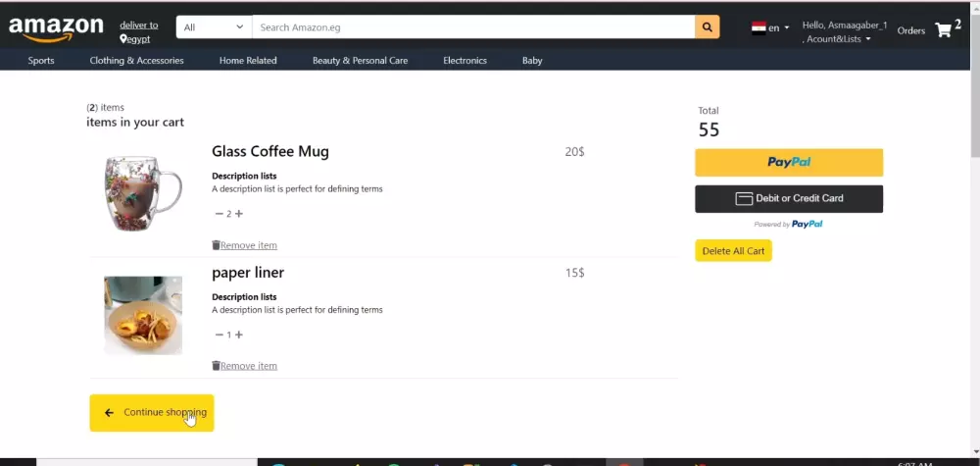Open the Sports category
This screenshot has width=980, height=466.
coord(41,61)
